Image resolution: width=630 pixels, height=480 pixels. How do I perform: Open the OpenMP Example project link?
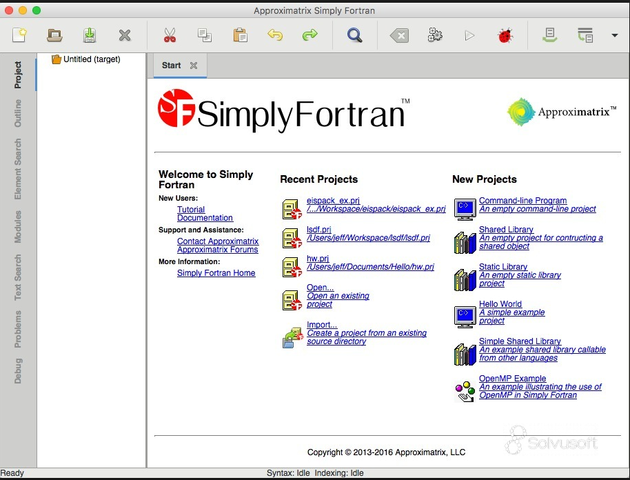(x=512, y=378)
